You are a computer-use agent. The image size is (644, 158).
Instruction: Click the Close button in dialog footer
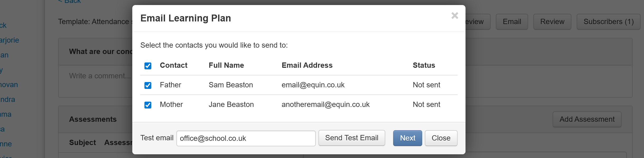coord(441,138)
